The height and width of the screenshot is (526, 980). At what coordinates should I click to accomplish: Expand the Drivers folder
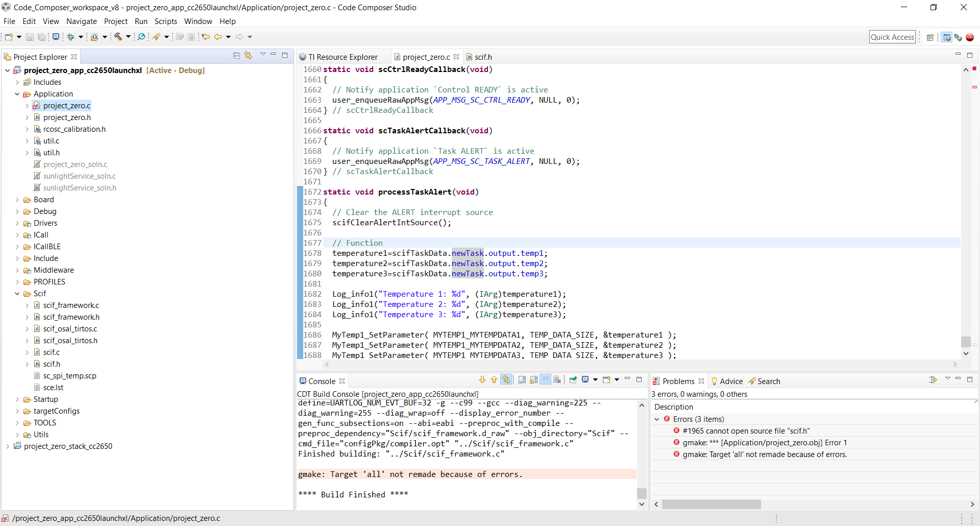[17, 223]
